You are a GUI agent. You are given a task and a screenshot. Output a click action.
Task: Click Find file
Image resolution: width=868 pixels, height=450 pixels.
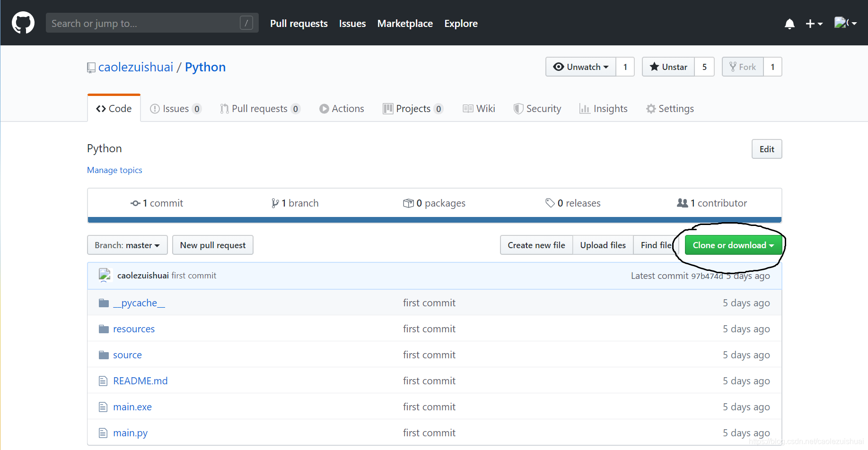click(x=656, y=245)
